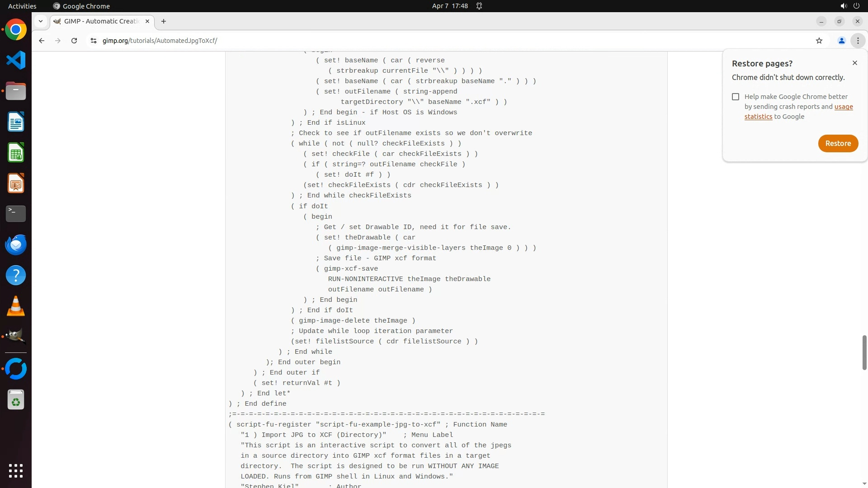Close the GIMP tutorial tab
The image size is (868, 488).
[147, 21]
